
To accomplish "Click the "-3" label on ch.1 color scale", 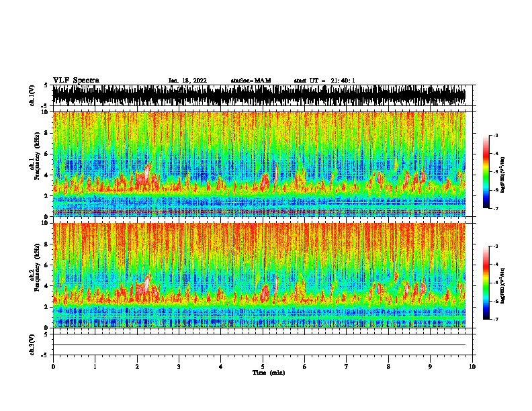I will pyautogui.click(x=495, y=135).
